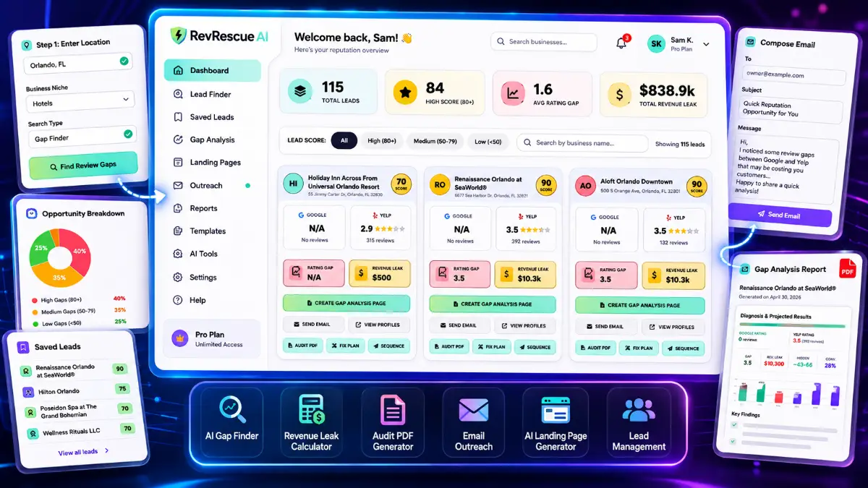The image size is (868, 488).
Task: Click the AI Gap Finder feature icon
Action: [231, 408]
